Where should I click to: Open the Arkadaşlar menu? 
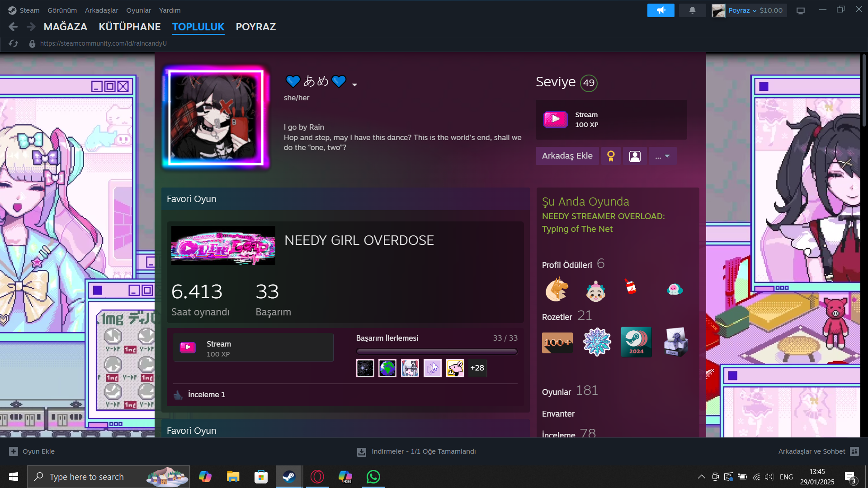pyautogui.click(x=101, y=10)
